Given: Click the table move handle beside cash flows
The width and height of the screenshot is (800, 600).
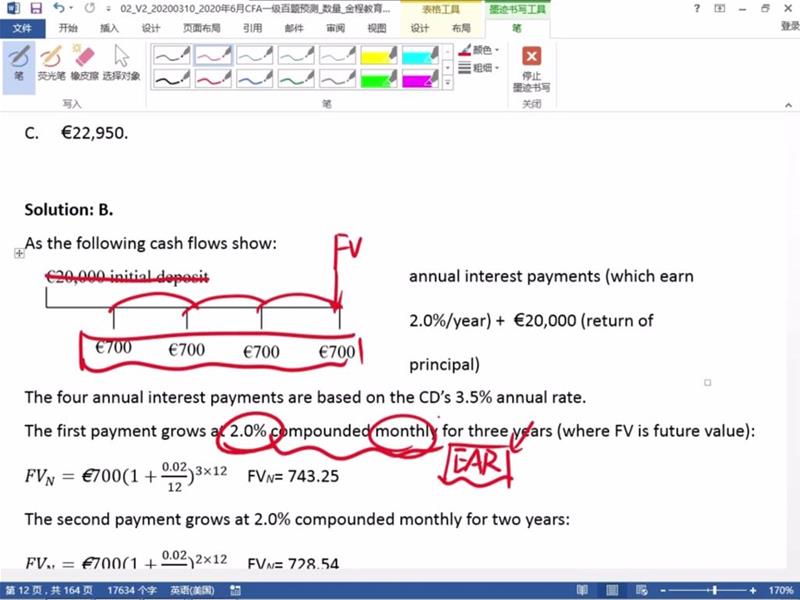Looking at the screenshot, I should click(19, 253).
